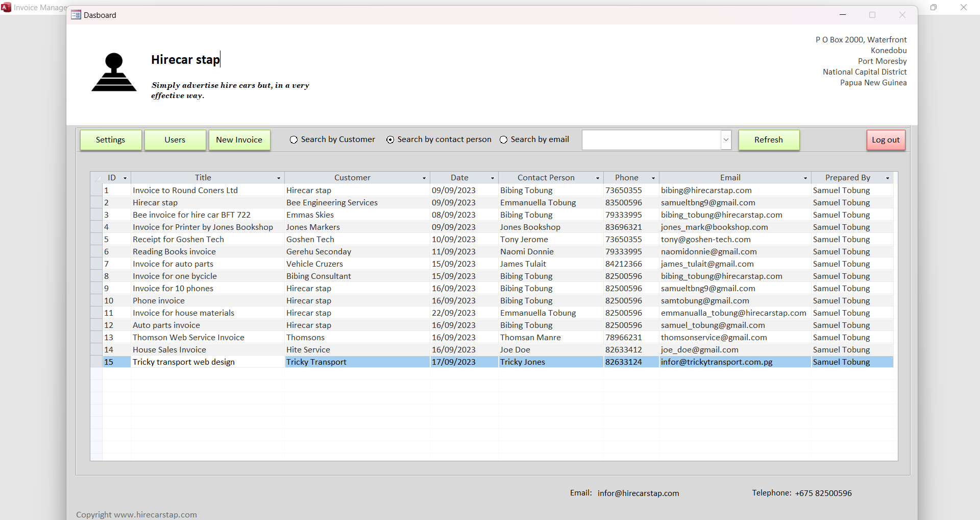The height and width of the screenshot is (520, 980).
Task: Close the Dasboard window
Action: [x=902, y=15]
